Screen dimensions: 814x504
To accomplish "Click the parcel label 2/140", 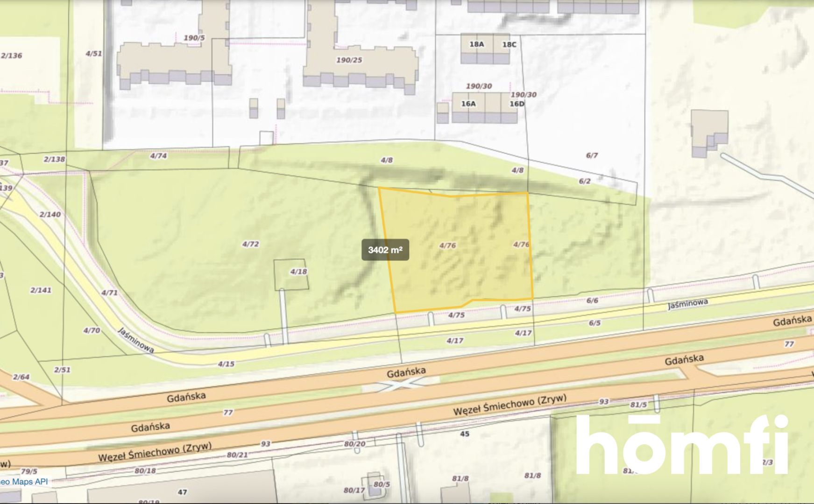I will click(x=50, y=215).
